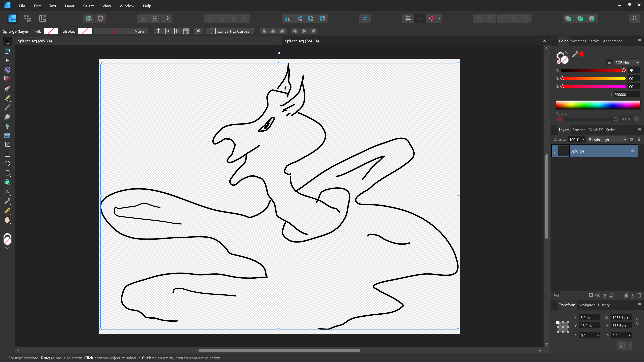Screen dimensions: 644x362
Task: Open the Rotation R dropdown
Action: click(598, 336)
